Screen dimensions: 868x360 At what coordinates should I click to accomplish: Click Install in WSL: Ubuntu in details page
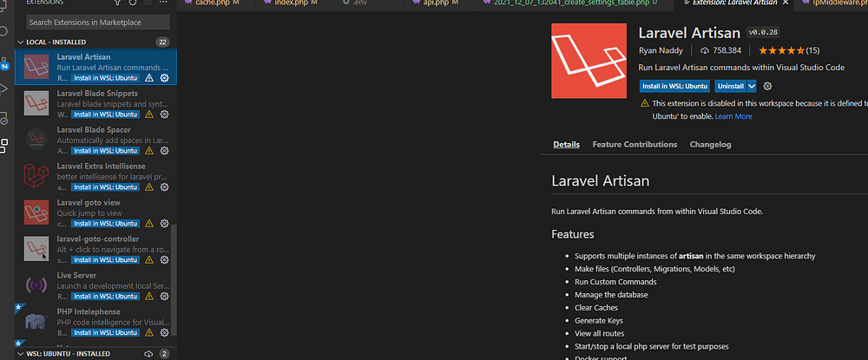pos(675,86)
